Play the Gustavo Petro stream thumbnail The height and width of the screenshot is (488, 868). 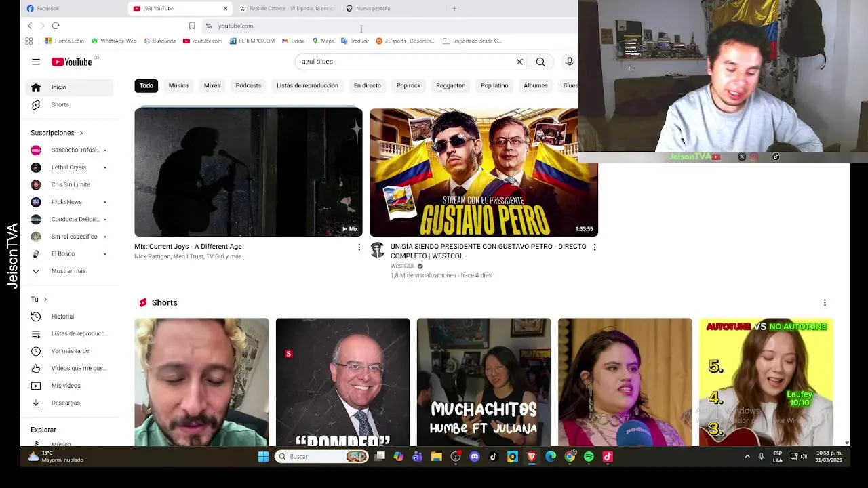coord(484,172)
